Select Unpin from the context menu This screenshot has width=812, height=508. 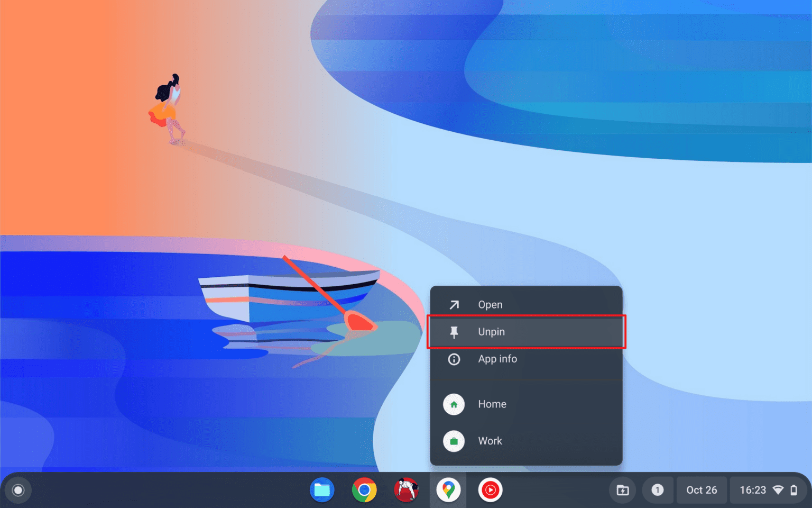pos(492,332)
